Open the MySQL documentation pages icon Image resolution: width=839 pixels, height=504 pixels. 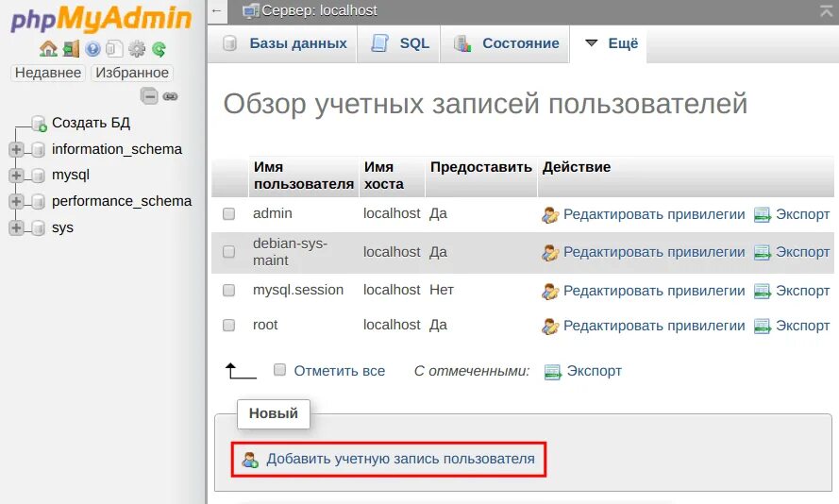114,49
